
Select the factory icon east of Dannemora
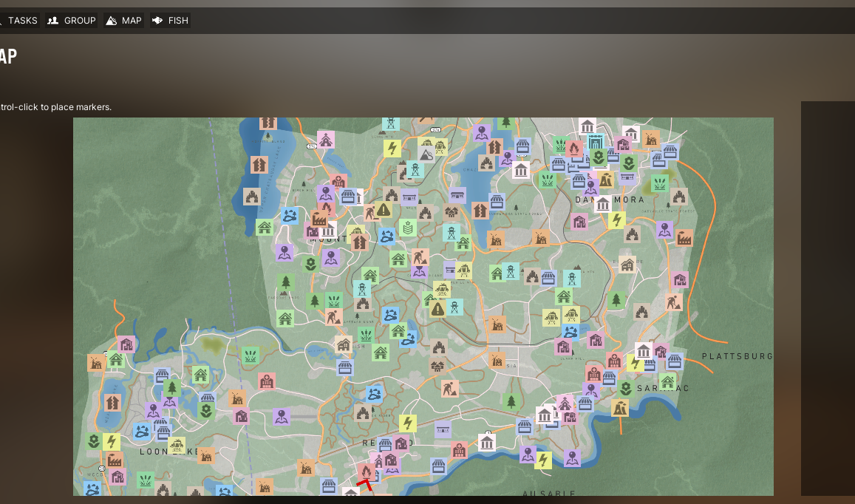point(684,237)
